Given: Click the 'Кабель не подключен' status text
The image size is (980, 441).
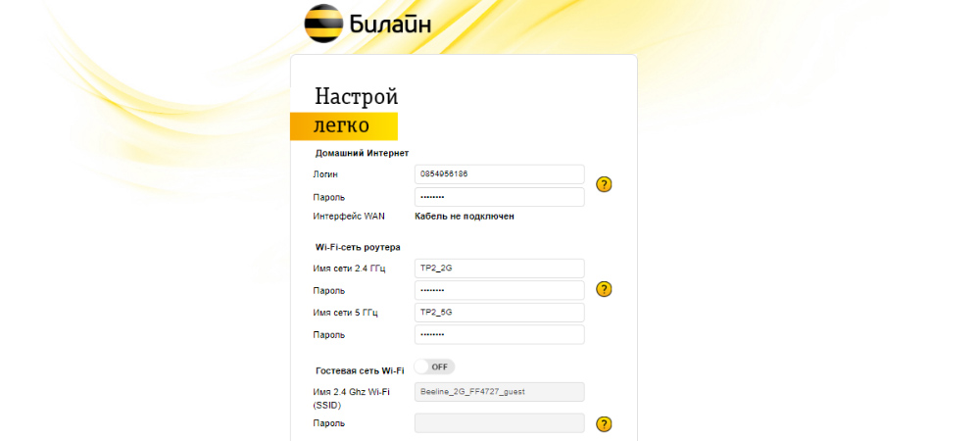Looking at the screenshot, I should (465, 217).
